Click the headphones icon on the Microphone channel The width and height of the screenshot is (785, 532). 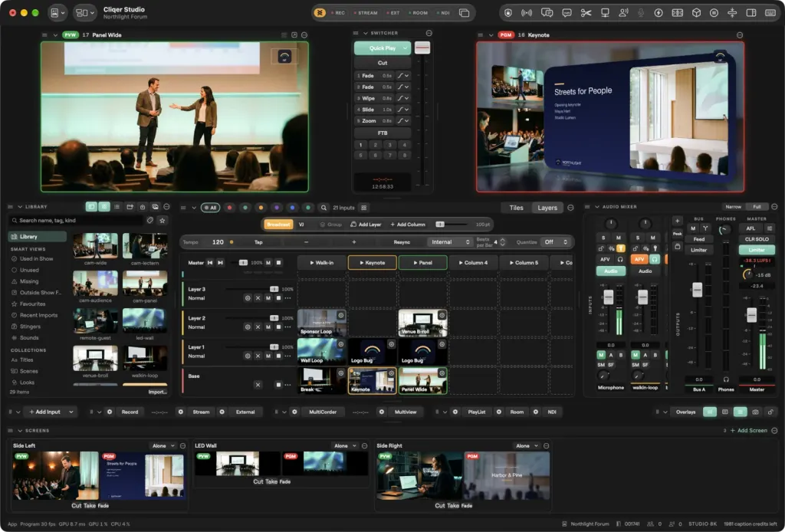(x=620, y=259)
